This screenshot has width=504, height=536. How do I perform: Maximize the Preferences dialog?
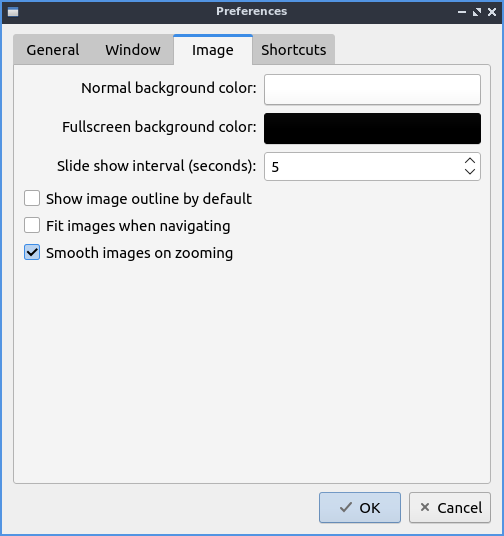pyautogui.click(x=477, y=12)
